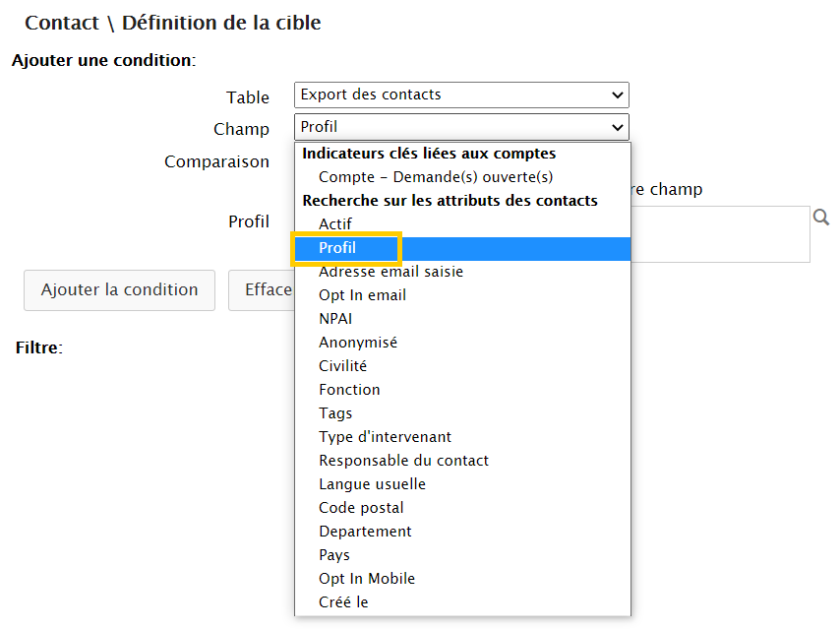Screen dimensions: 840x630
Task: Select 'Actif' in the list
Action: coord(335,224)
